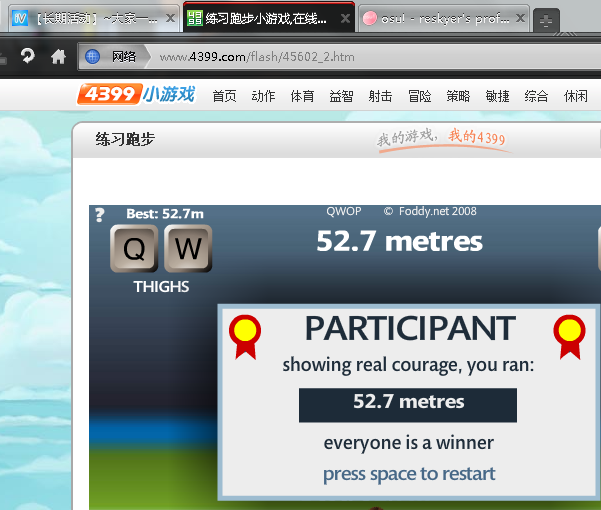601x510 pixels.
Task: Click the W thigh key in game
Action: click(188, 248)
